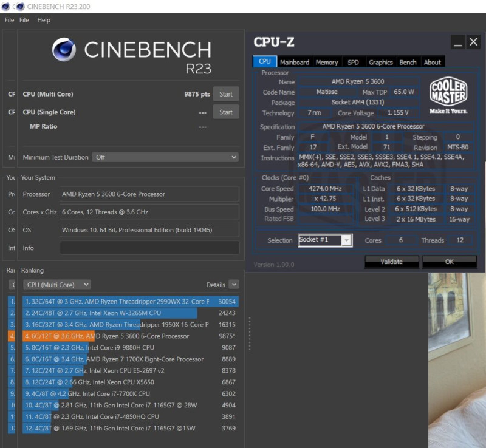The image size is (486, 448).
Task: Switch to the Memory tab in CPU-Z
Action: coord(327,63)
